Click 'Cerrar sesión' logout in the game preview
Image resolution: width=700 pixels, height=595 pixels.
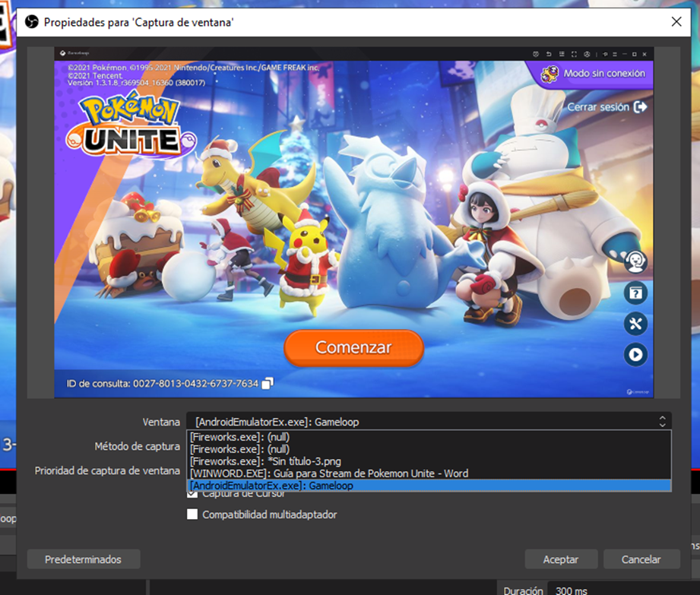pyautogui.click(x=607, y=107)
